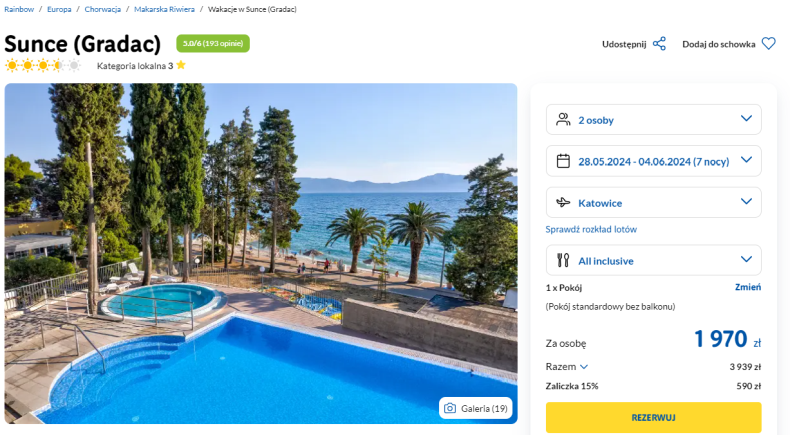Expand the 2 osoby dropdown chevron
Image resolution: width=790 pixels, height=435 pixels.
pyautogui.click(x=746, y=118)
